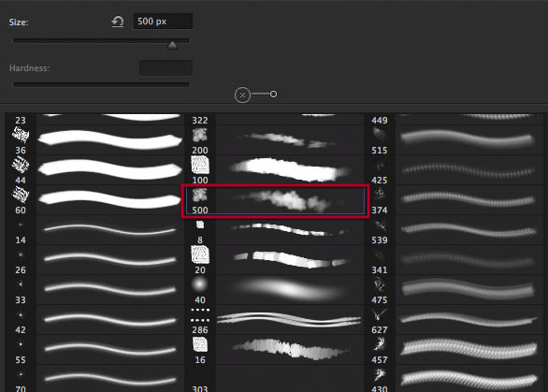Select the 475 brush tip icon
The image size is (548, 392).
pyautogui.click(x=380, y=284)
